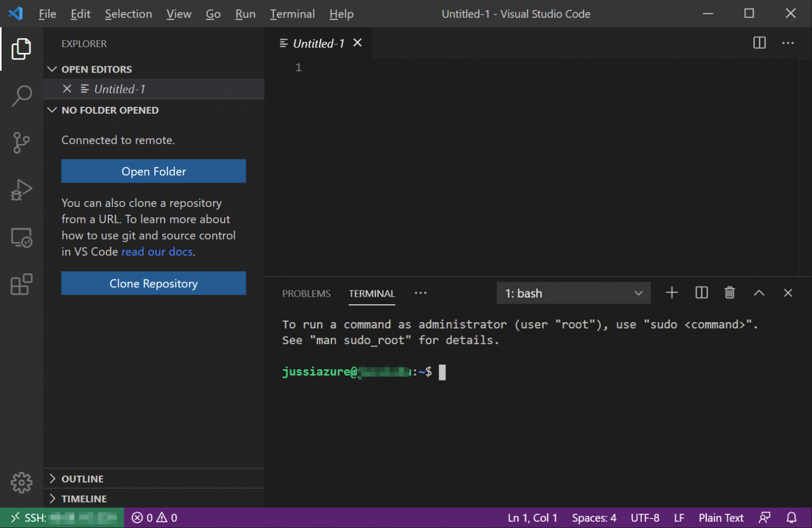Open the Selection menu
Image resolution: width=812 pixels, height=528 pixels.
(x=128, y=14)
